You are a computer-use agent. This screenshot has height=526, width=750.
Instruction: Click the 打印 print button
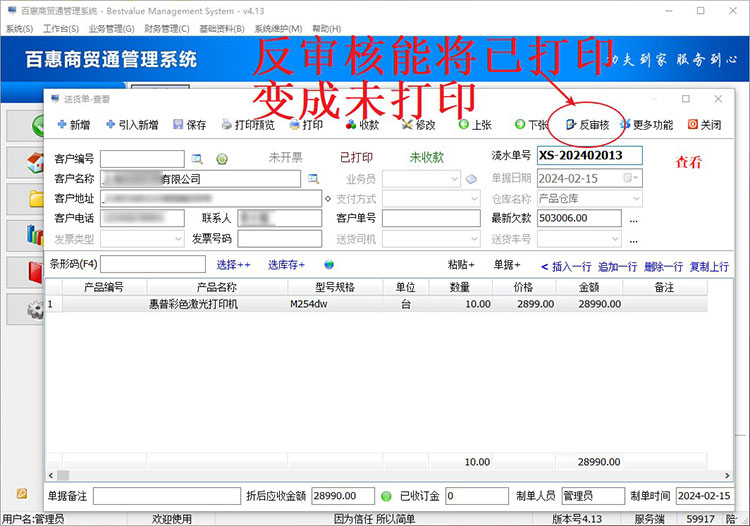306,125
